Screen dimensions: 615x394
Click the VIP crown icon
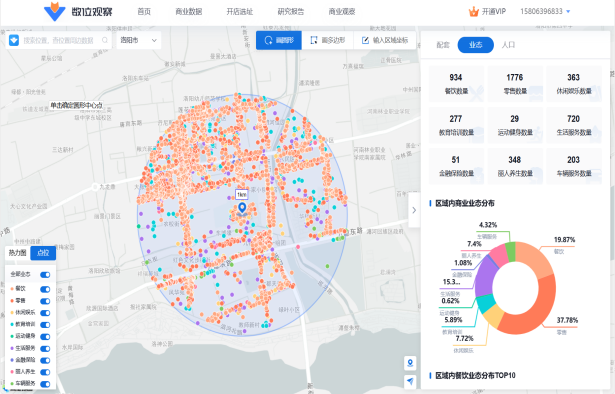[474, 11]
